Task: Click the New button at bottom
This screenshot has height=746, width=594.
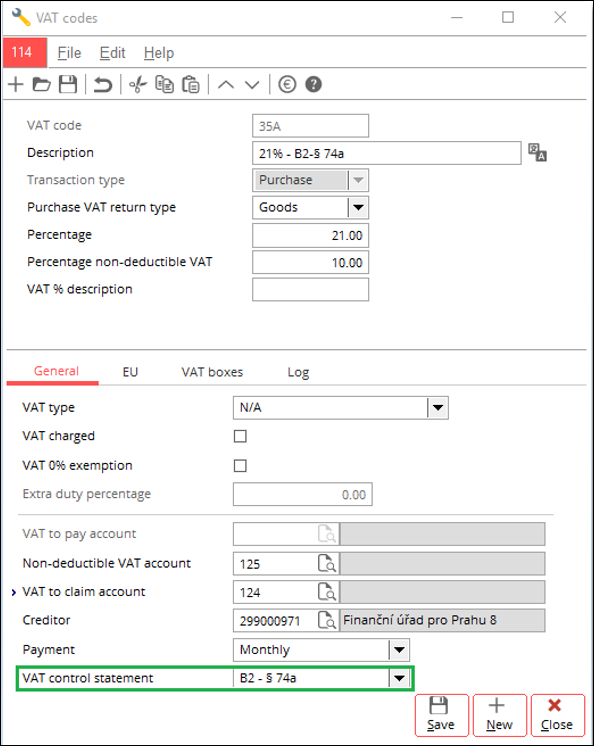Action: click(x=499, y=715)
